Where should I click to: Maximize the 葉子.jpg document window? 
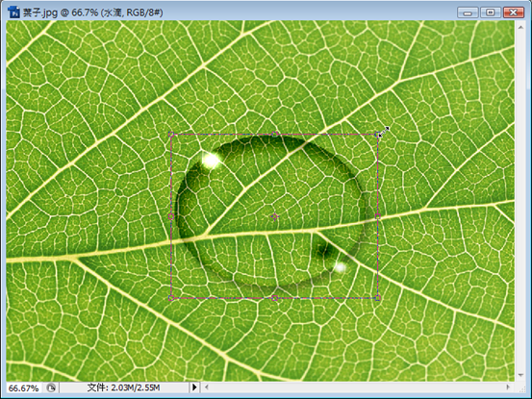coord(491,12)
